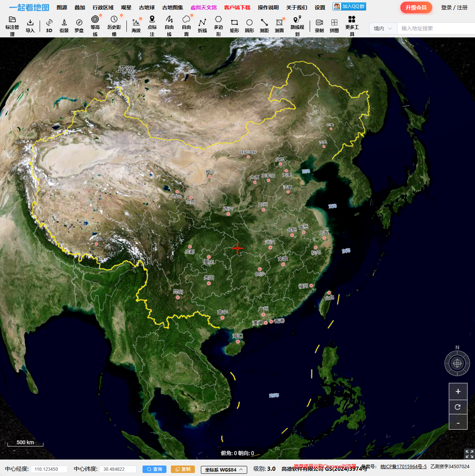Click the import (导入) icon
Viewport: 475px width, 476px height.
coord(30,26)
